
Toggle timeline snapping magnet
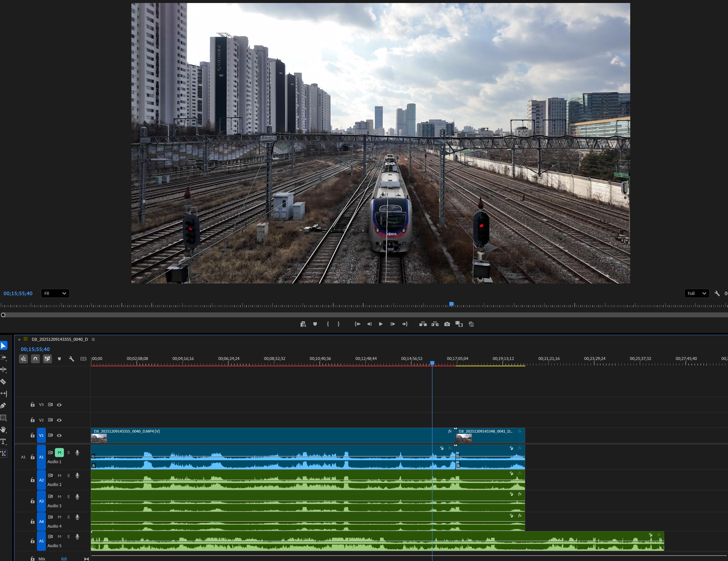[35, 359]
